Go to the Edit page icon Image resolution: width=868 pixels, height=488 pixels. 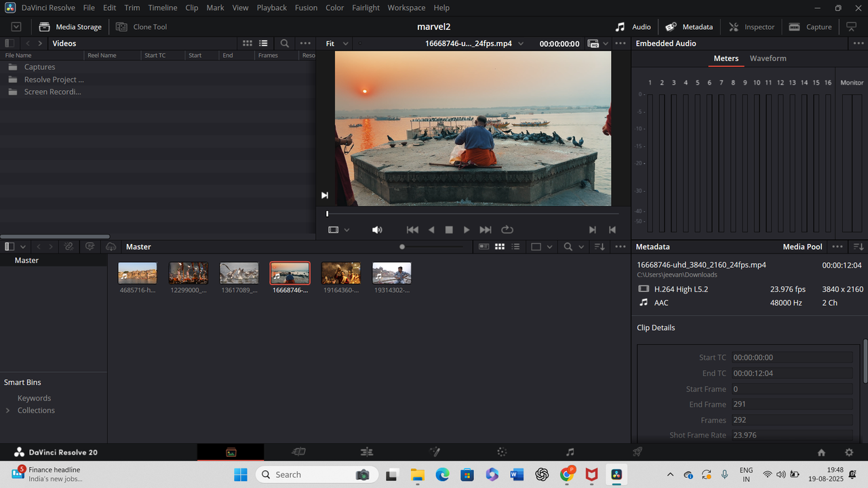(367, 452)
